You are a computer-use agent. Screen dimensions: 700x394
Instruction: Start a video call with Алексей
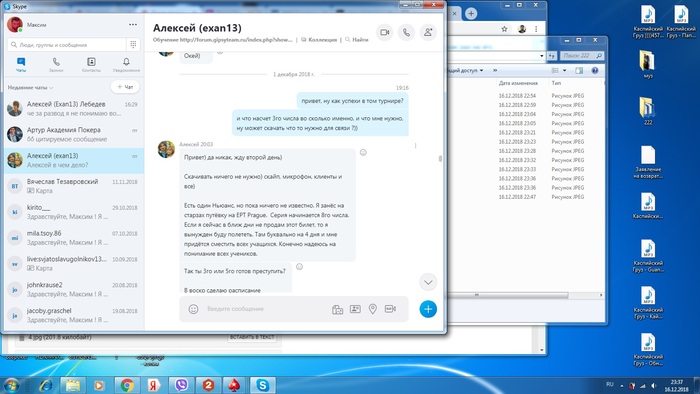384,32
